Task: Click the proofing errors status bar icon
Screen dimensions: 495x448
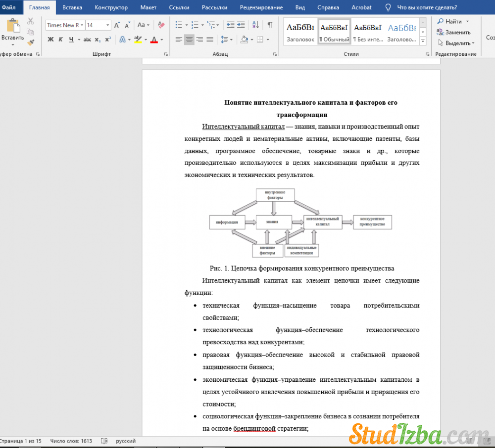Action: (104, 441)
